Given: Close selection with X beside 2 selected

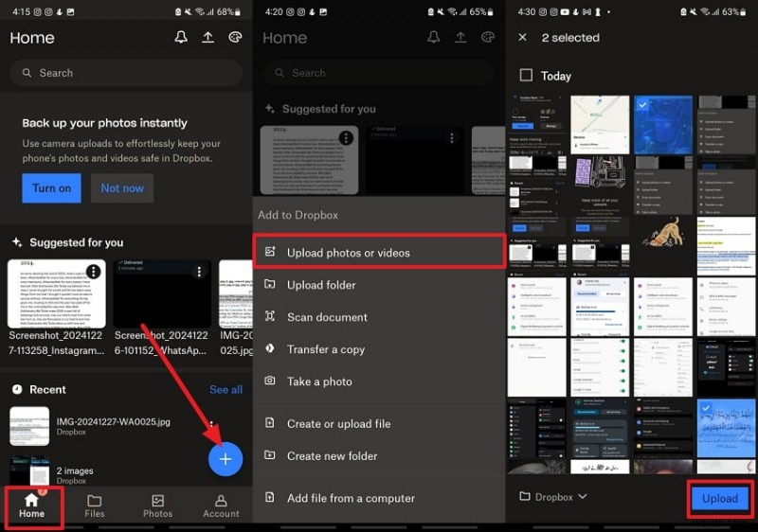Looking at the screenshot, I should click(x=523, y=37).
